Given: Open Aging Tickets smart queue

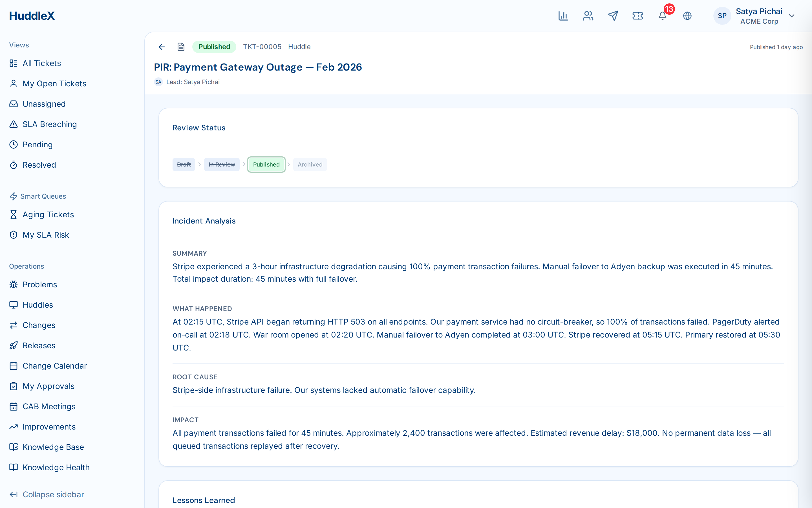Looking at the screenshot, I should pos(42,214).
